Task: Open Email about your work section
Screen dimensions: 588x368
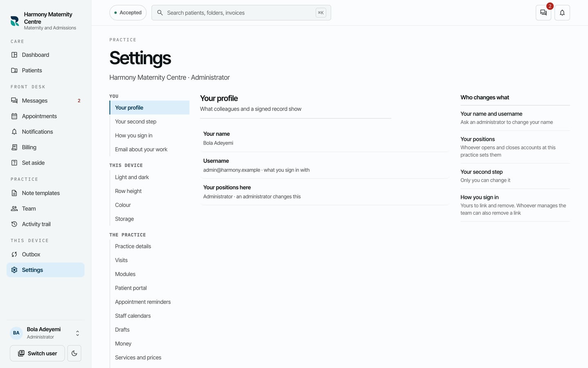Action: [149, 149]
